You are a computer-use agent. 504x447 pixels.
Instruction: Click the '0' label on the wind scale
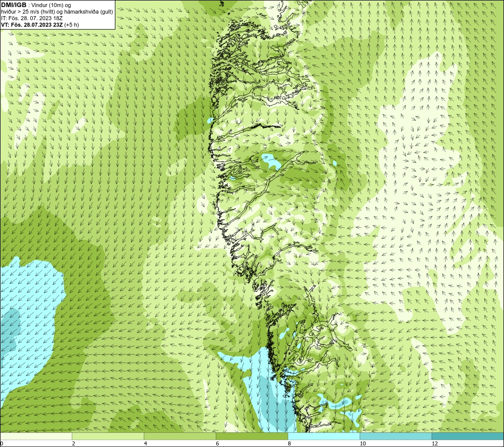(2, 443)
